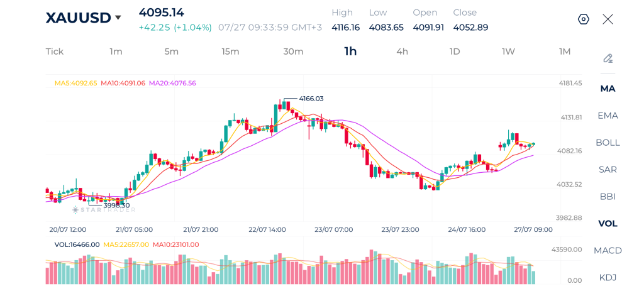This screenshot has width=644, height=296.
Task: Switch to the 1W timeframe
Action: [x=508, y=52]
